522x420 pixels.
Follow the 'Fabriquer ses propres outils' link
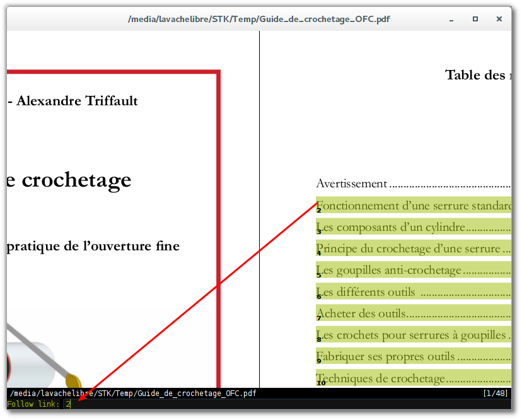[414, 356]
